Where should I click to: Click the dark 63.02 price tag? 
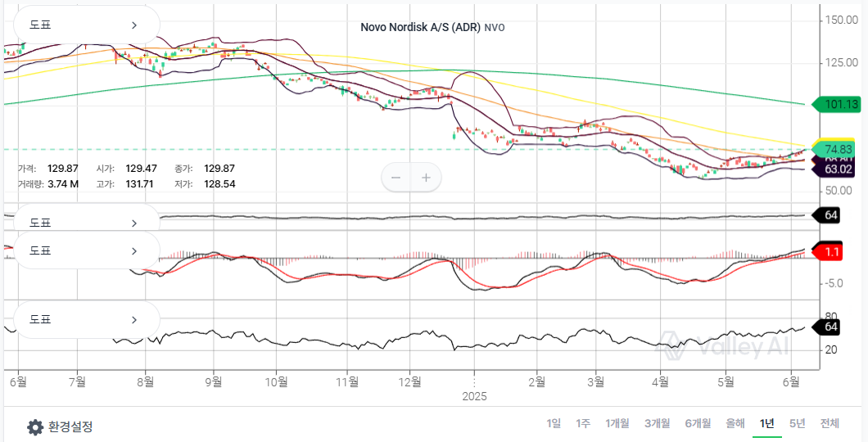click(835, 169)
